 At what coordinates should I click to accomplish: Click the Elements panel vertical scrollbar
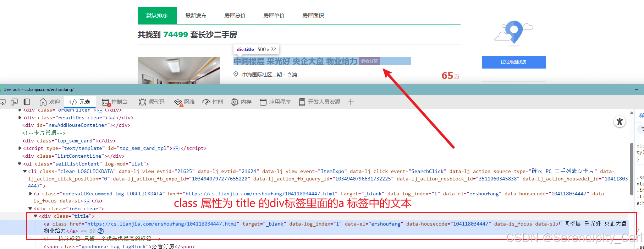pyautogui.click(x=632, y=169)
